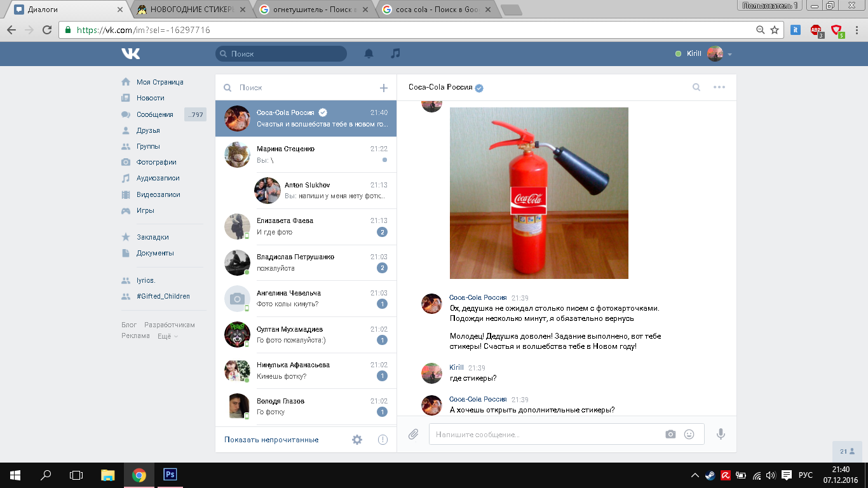Open Аудиозаписи in the sidebar
868x488 pixels.
point(158,179)
